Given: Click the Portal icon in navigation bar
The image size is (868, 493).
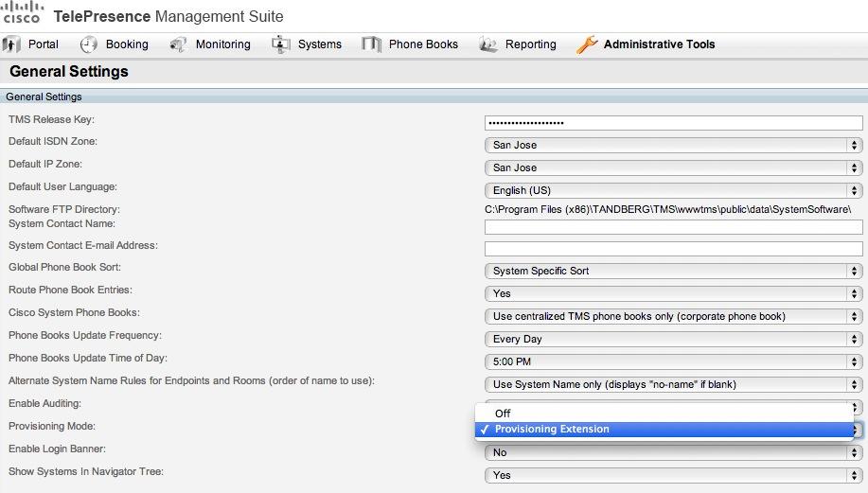Looking at the screenshot, I should pyautogui.click(x=11, y=44).
